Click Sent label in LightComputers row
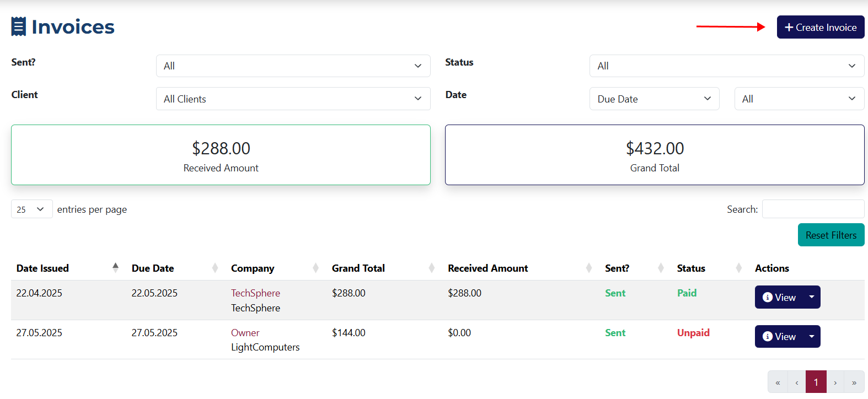 pyautogui.click(x=615, y=332)
